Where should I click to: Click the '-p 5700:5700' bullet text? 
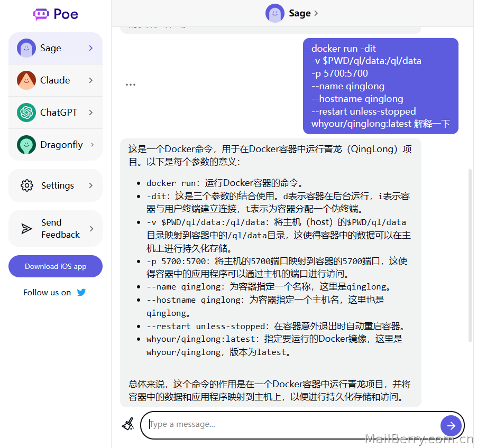click(277, 268)
